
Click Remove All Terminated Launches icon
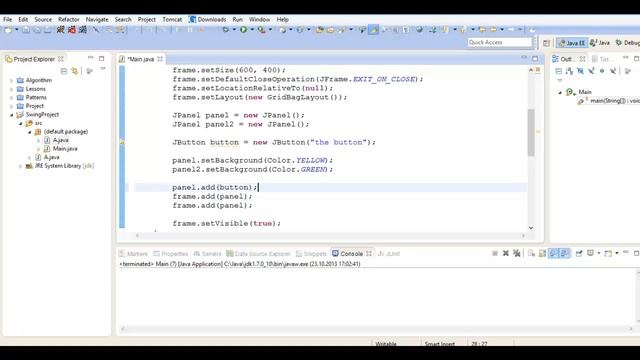[x=517, y=253]
